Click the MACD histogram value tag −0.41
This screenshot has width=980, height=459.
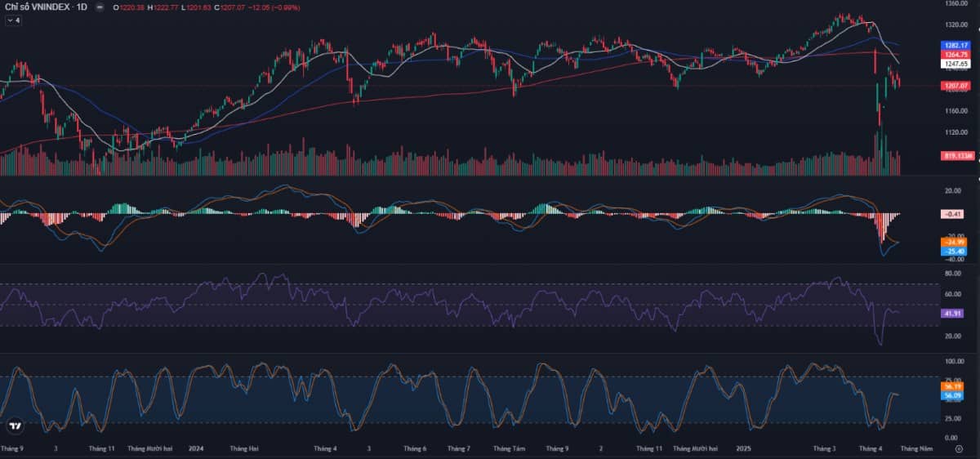954,214
